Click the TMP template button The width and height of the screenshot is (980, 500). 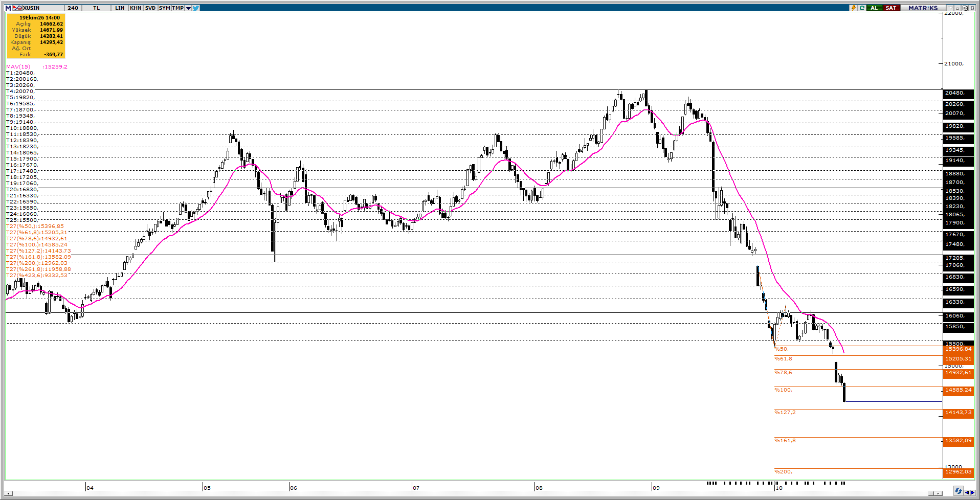click(178, 8)
